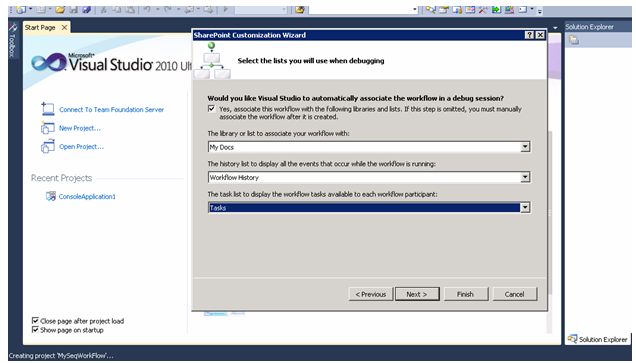The width and height of the screenshot is (636, 363).
Task: Uncheck the associate workflow checkbox
Action: 211,109
